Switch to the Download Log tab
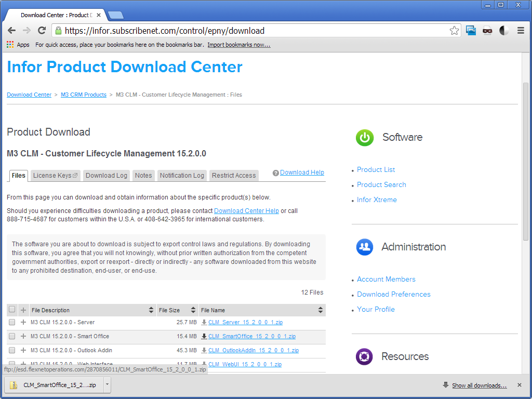This screenshot has height=399, width=532. point(106,176)
